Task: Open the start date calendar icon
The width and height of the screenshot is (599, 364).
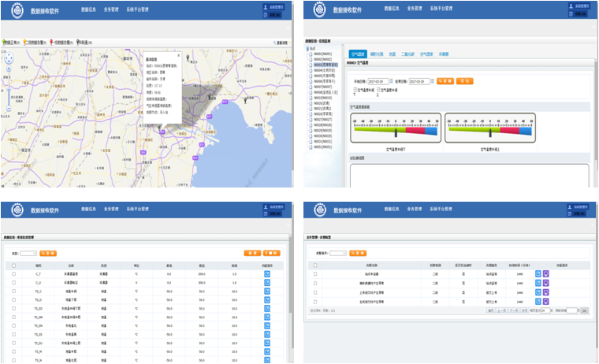Action: [x=391, y=81]
